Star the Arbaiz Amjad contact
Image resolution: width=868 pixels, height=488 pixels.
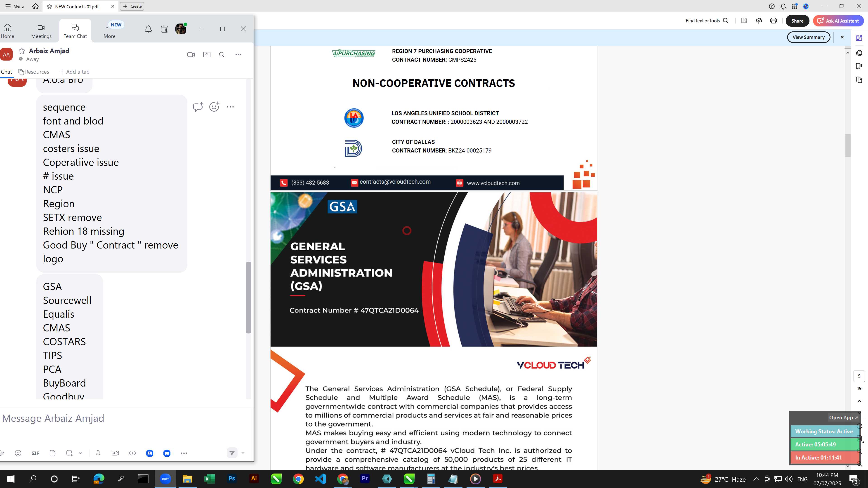(21, 51)
